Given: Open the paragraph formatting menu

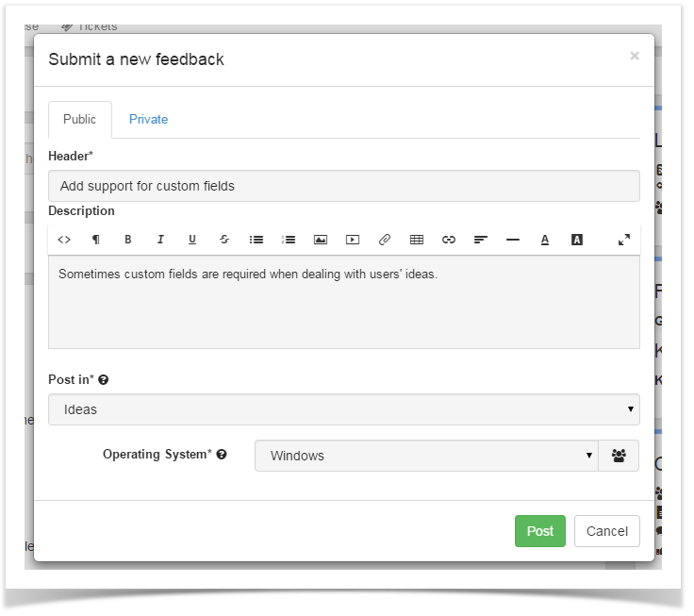Looking at the screenshot, I should [95, 240].
